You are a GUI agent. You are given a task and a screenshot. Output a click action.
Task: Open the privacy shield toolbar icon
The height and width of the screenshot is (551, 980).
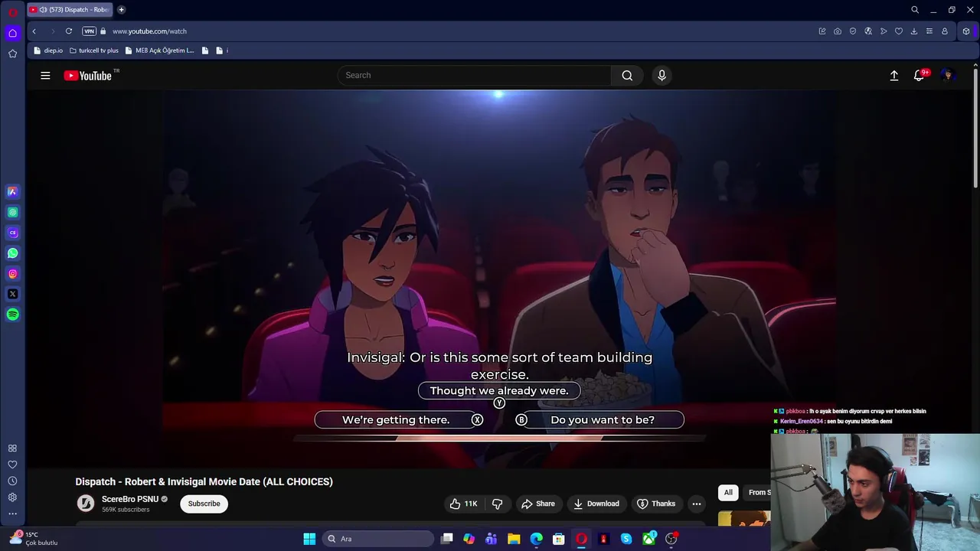tap(853, 31)
